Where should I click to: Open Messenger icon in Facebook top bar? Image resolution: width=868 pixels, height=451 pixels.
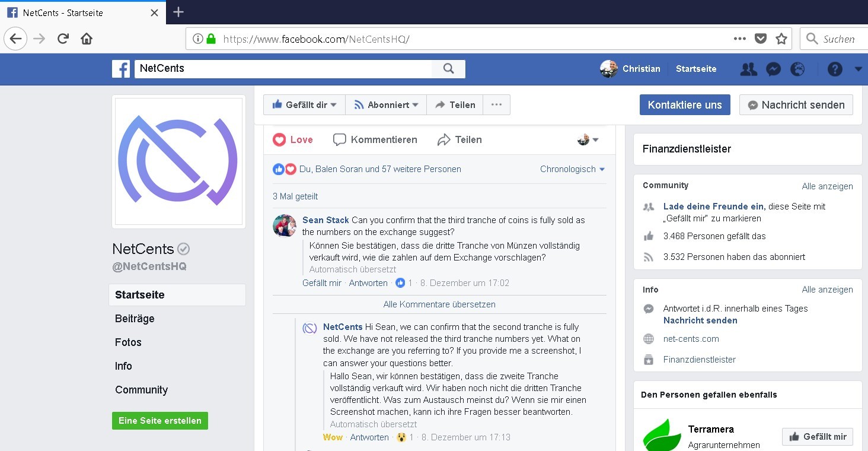(x=773, y=69)
